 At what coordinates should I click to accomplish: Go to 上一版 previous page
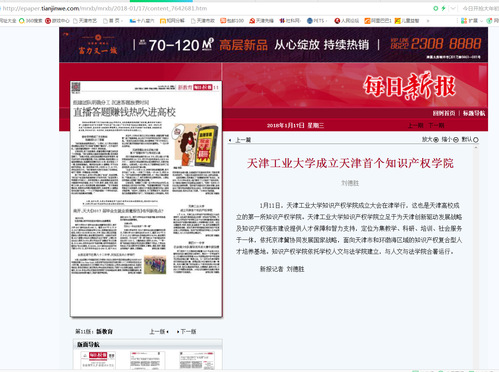point(159,332)
